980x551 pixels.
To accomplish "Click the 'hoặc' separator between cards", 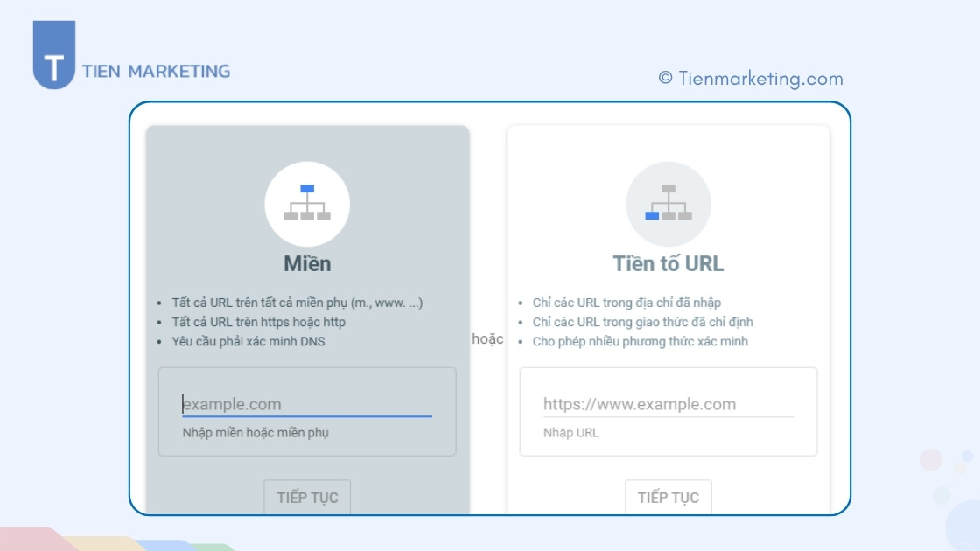I will click(487, 339).
